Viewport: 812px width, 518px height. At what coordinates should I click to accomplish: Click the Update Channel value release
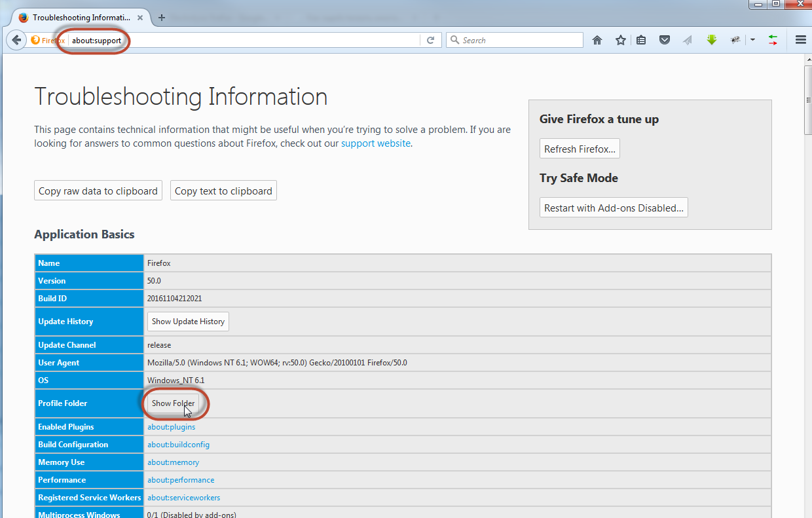click(x=159, y=344)
